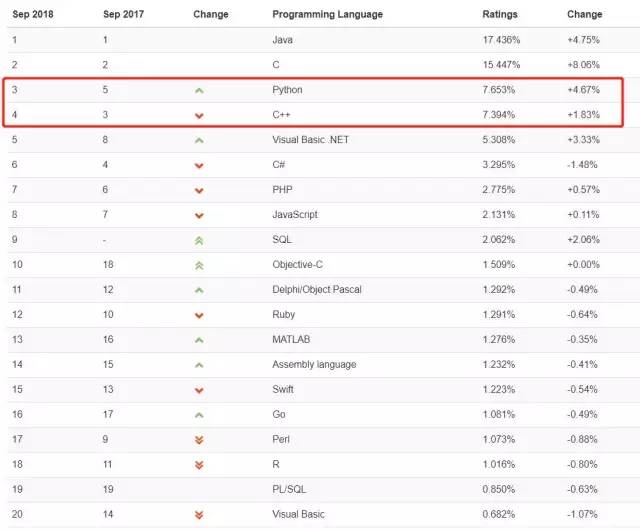
Task: Select the Python language name
Action: pyautogui.click(x=287, y=90)
